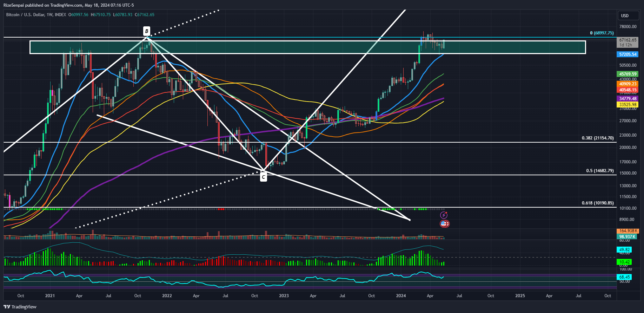Select the Fib level label 0.618 (10190.85)

[x=598, y=203]
